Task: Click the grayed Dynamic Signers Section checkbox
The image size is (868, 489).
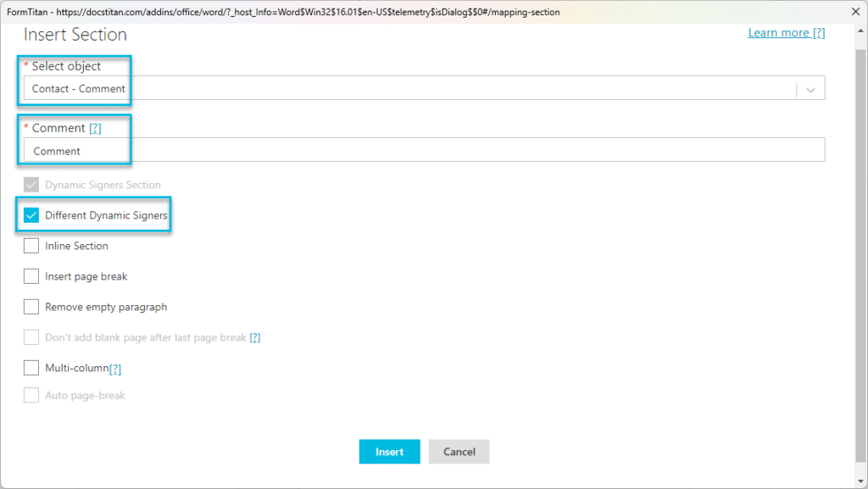Action: point(31,185)
